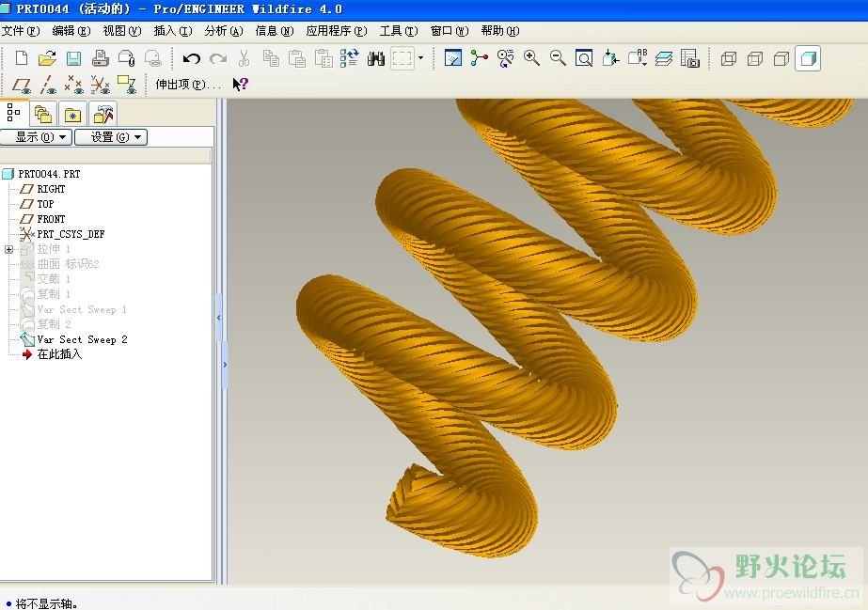Zoom out with the minus magnifier
This screenshot has height=610, width=868.
pyautogui.click(x=558, y=58)
